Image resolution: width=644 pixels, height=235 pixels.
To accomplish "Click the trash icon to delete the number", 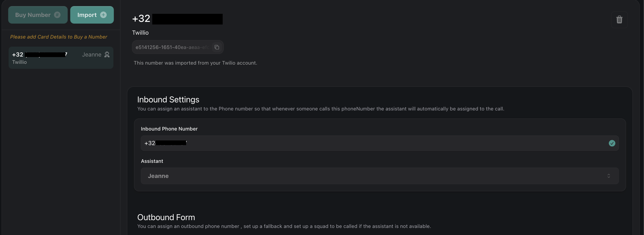I will [619, 20].
